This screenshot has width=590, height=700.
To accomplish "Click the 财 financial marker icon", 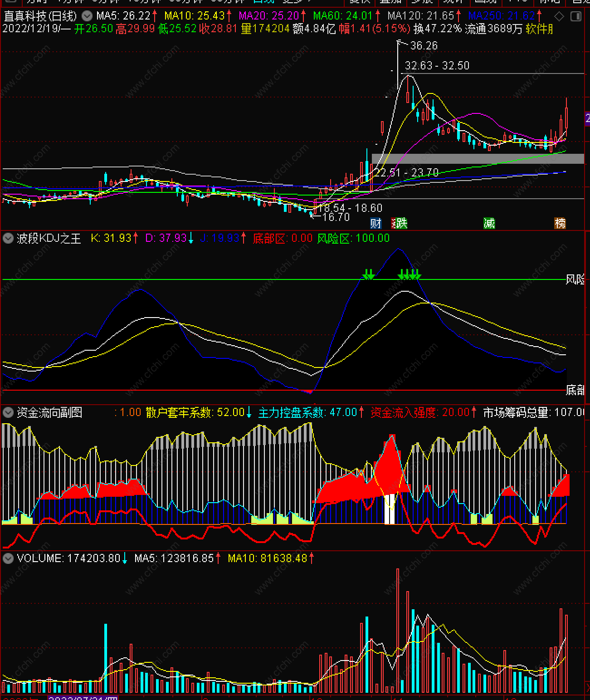I will click(x=376, y=223).
